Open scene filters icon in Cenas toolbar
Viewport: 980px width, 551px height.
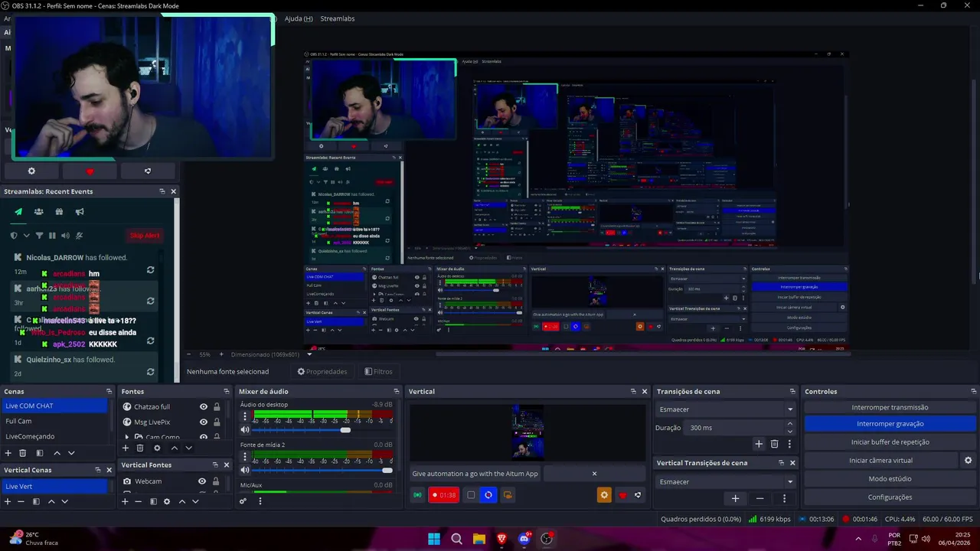coord(39,453)
